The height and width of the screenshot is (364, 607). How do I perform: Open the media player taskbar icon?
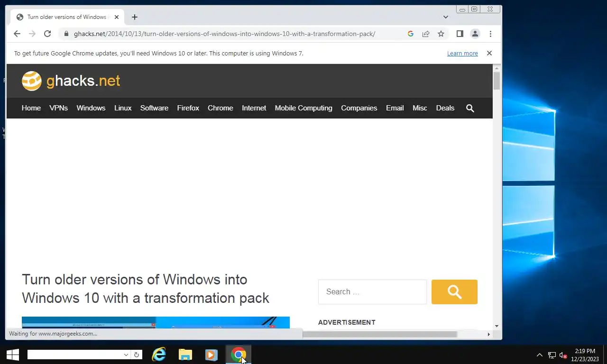pyautogui.click(x=211, y=355)
